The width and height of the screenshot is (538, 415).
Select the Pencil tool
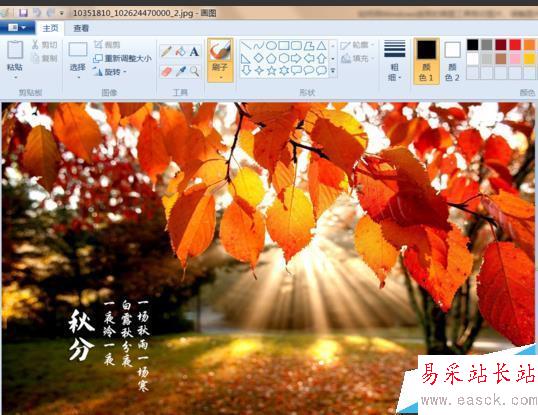pyautogui.click(x=166, y=51)
